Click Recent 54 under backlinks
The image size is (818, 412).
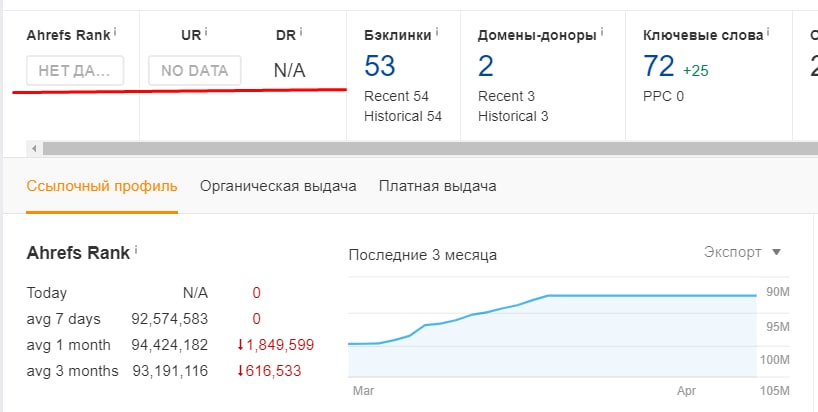tap(396, 96)
